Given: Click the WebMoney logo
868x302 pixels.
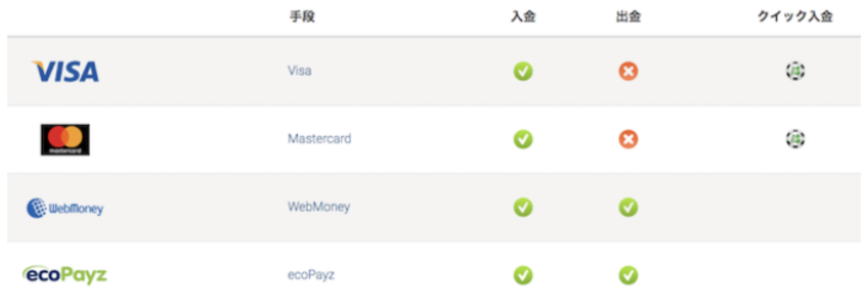Looking at the screenshot, I should pos(65,208).
